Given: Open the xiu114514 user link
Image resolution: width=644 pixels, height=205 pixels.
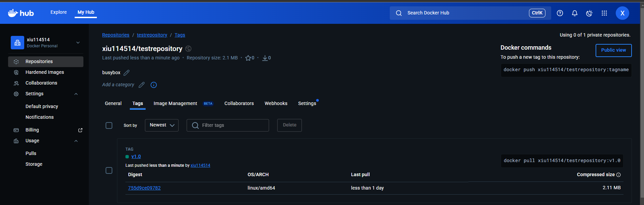Looking at the screenshot, I should [200, 165].
